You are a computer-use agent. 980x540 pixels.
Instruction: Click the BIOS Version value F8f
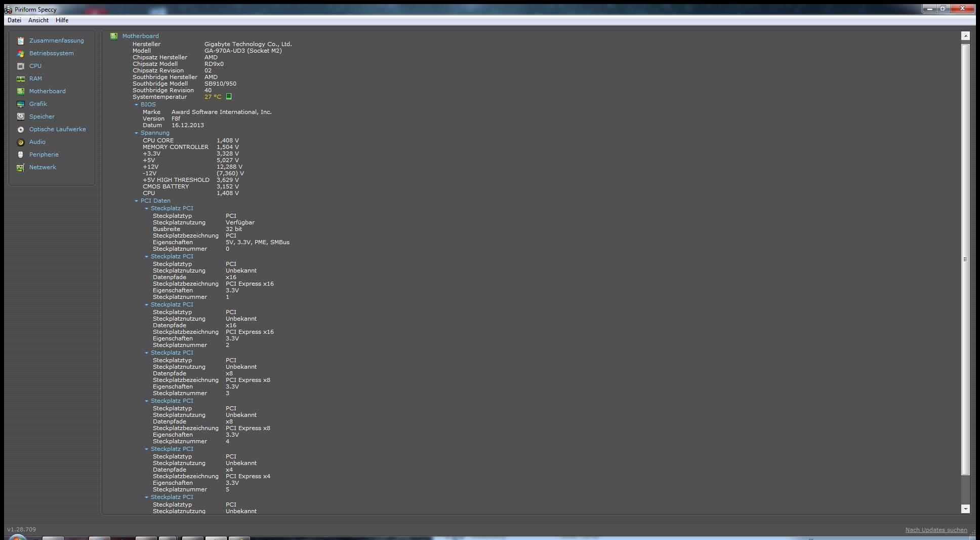pyautogui.click(x=176, y=119)
